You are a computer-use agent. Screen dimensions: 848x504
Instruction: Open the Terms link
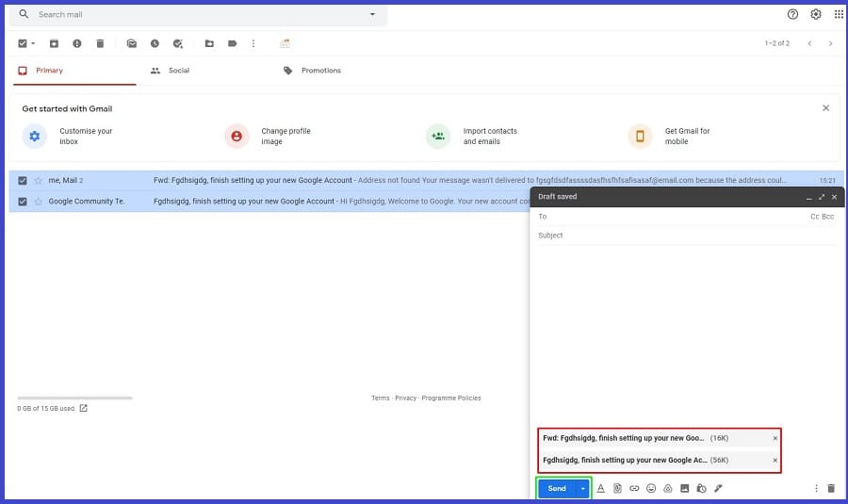381,398
